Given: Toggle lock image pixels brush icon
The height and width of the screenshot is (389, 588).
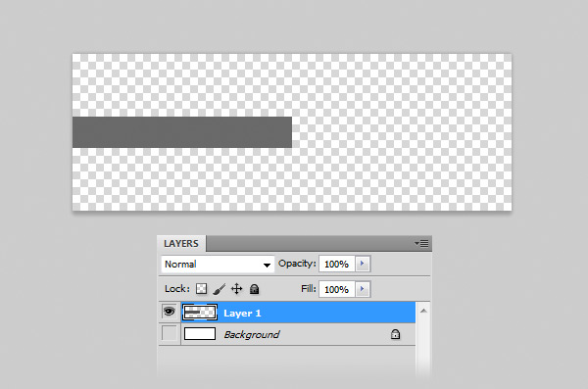Looking at the screenshot, I should click(219, 289).
